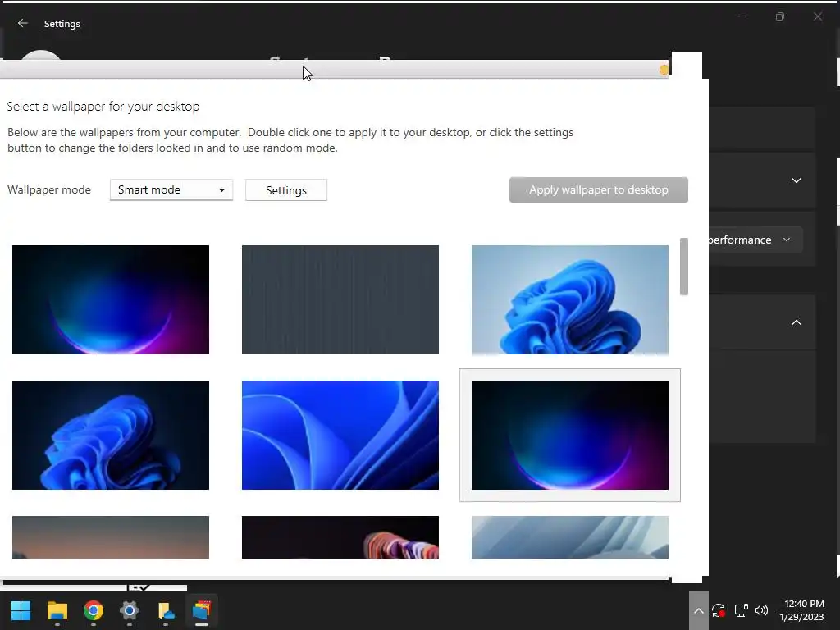Click the sync update tray icon
840x630 pixels.
[719, 610]
